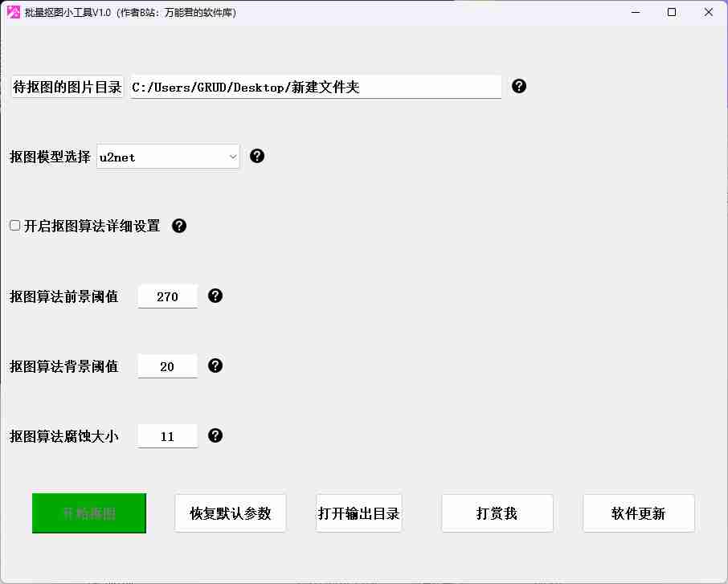Image resolution: width=728 pixels, height=584 pixels.
Task: Select the background threshold field showing 20
Action: (167, 366)
